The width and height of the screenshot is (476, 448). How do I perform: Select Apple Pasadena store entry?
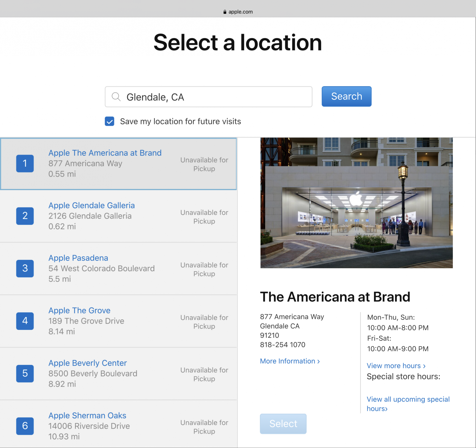click(x=78, y=258)
